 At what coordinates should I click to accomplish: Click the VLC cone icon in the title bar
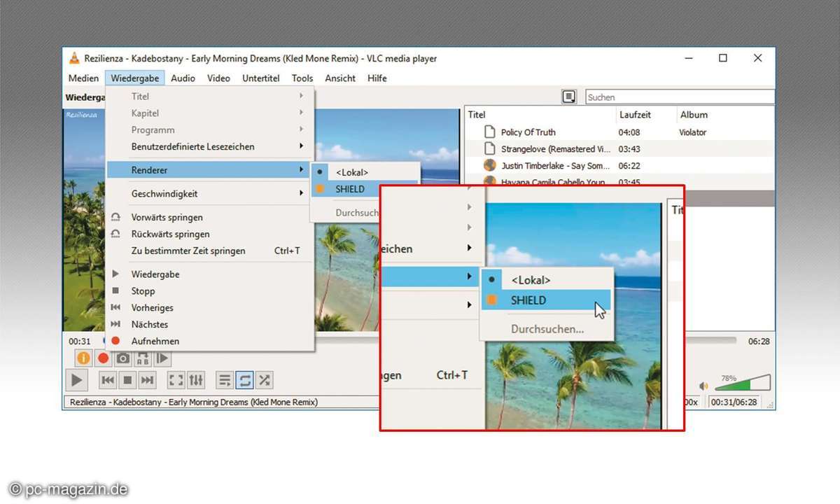coord(74,58)
